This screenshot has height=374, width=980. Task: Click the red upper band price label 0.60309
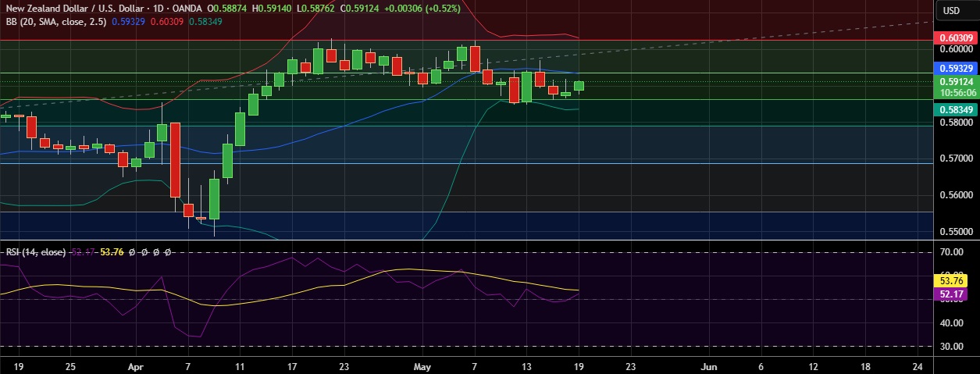point(957,37)
